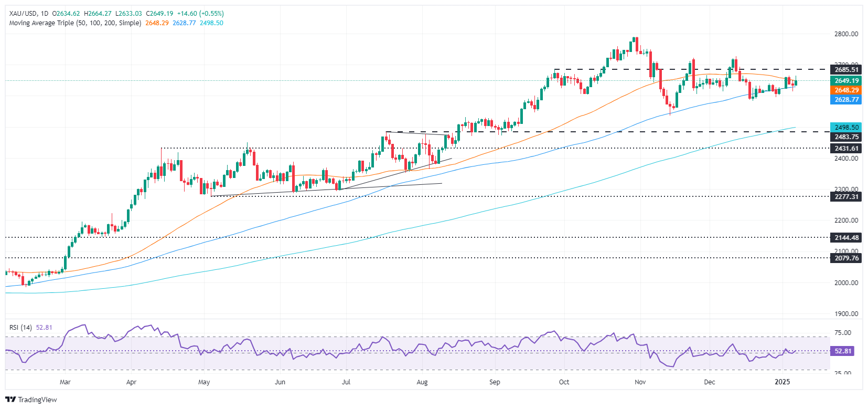868x409 pixels.
Task: Click the TradingView logo icon
Action: click(x=10, y=400)
